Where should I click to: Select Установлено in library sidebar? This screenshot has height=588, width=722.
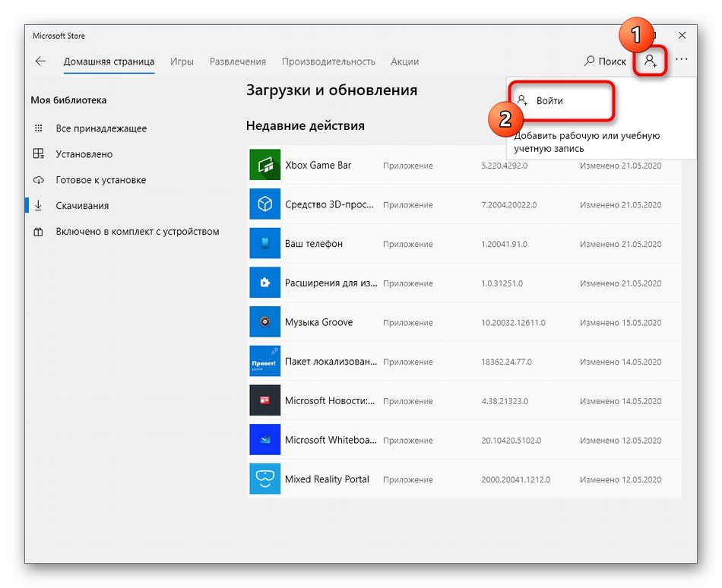(84, 154)
